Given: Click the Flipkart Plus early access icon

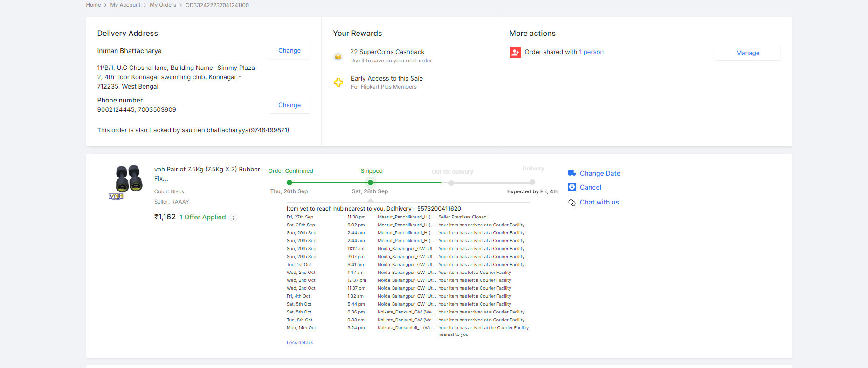Looking at the screenshot, I should click(338, 82).
